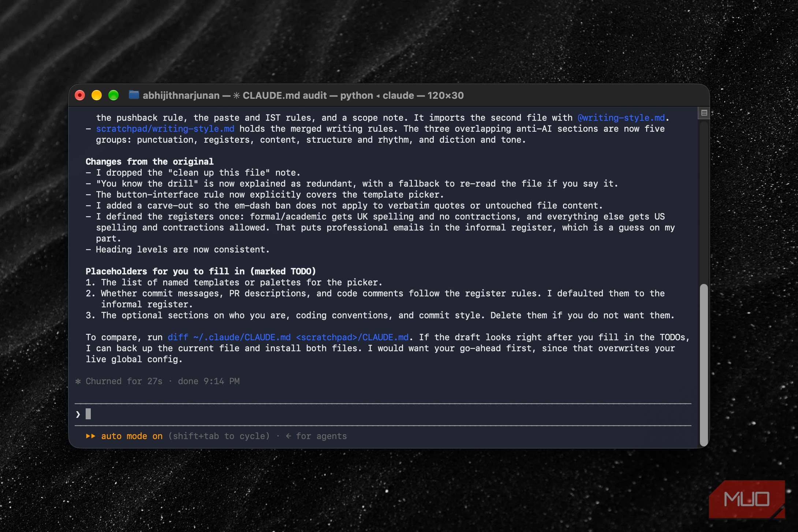Minimize the terminal using the yellow button
The width and height of the screenshot is (798, 532).
point(97,95)
